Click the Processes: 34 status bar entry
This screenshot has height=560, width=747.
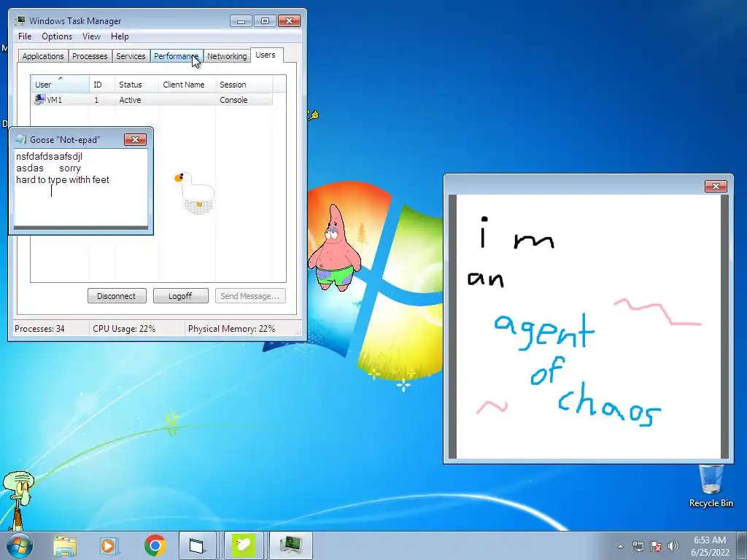coord(39,329)
